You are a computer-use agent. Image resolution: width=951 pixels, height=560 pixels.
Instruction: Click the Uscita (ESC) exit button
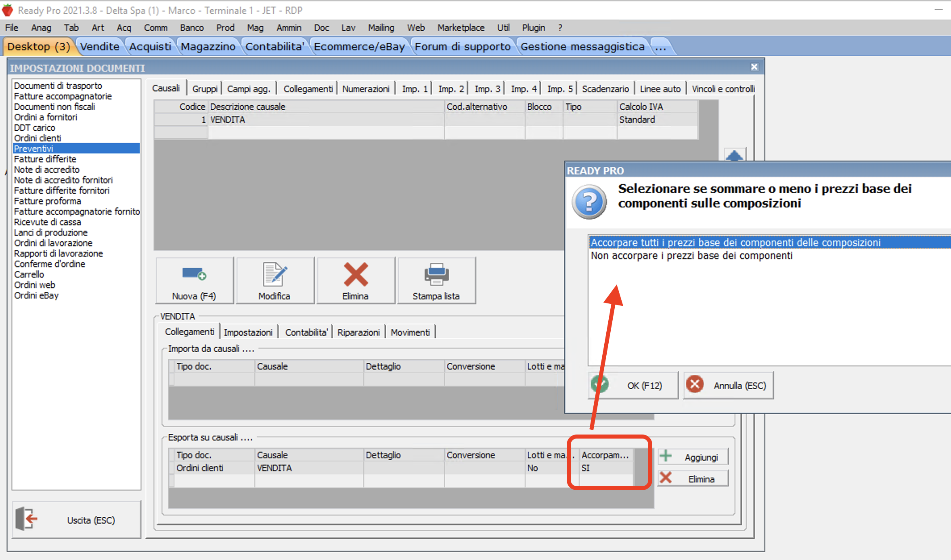pos(77,520)
